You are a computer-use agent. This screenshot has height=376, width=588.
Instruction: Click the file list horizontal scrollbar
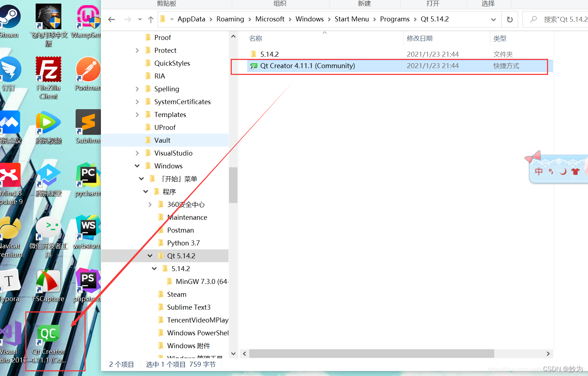[372, 354]
